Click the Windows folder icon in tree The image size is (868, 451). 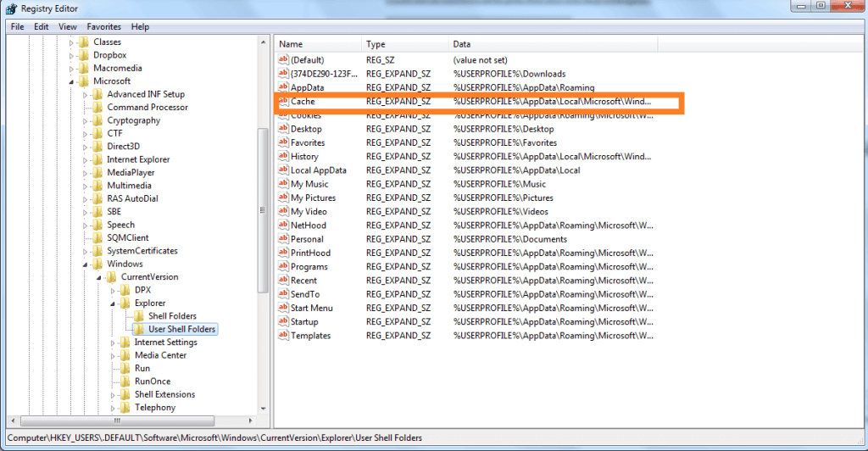[x=97, y=264]
